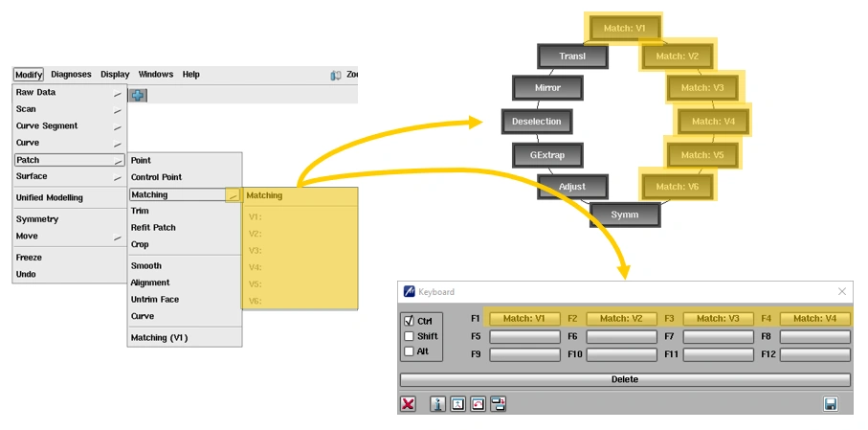Click the blue plus icon below menu bar
Screen dimensions: 868x430
(x=138, y=96)
